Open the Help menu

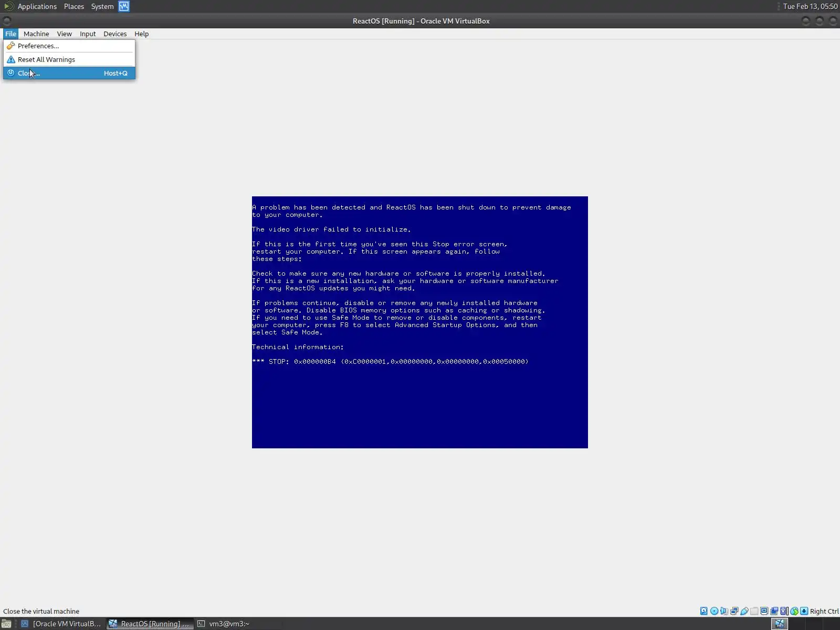pyautogui.click(x=141, y=34)
